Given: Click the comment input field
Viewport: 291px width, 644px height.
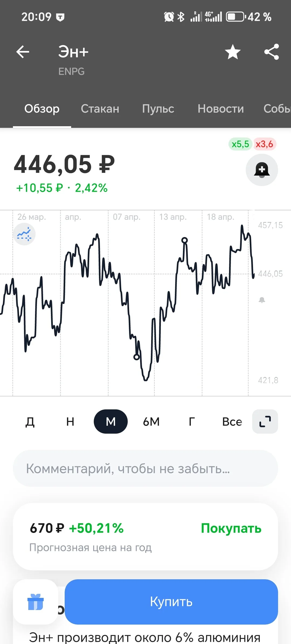Looking at the screenshot, I should 145,468.
